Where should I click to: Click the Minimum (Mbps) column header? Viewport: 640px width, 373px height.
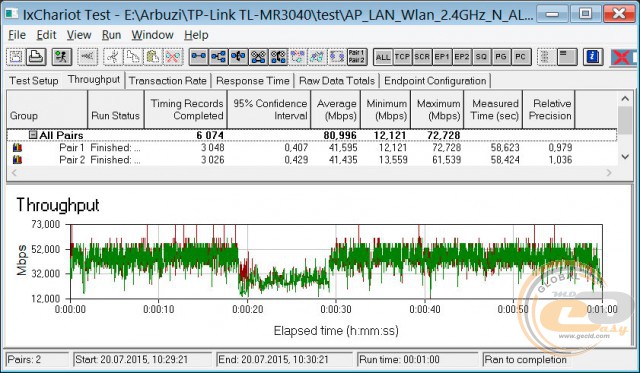click(x=386, y=109)
